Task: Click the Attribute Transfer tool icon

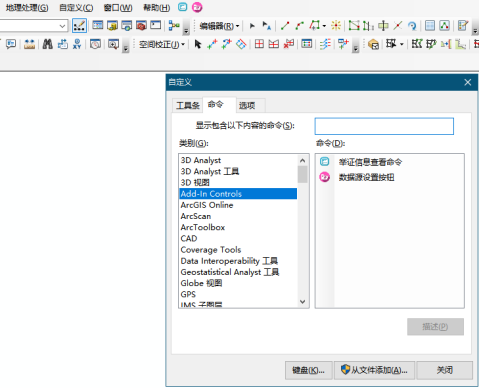Action: pyautogui.click(x=343, y=44)
